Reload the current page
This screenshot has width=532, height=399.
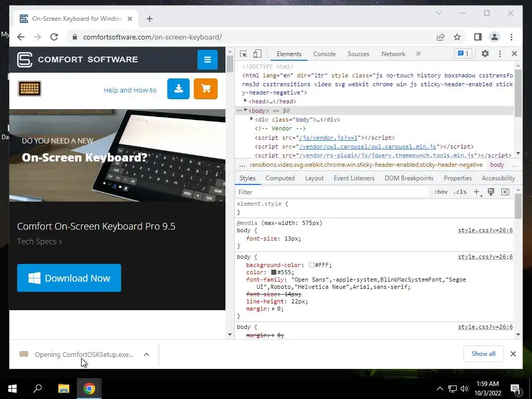pyautogui.click(x=54, y=37)
